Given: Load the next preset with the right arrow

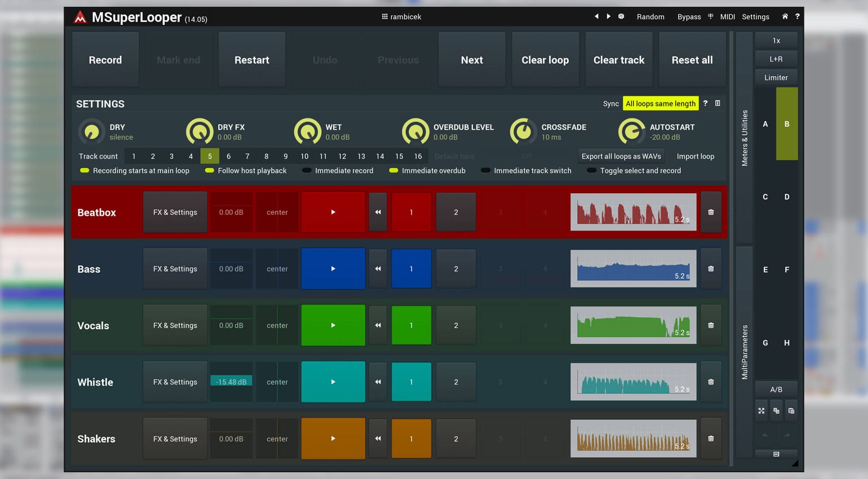Looking at the screenshot, I should pos(609,16).
